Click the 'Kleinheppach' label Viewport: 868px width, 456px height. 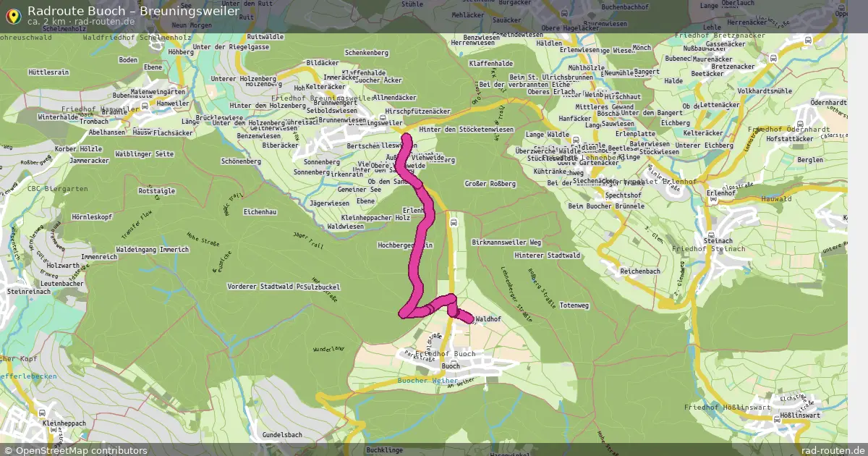[x=64, y=423]
